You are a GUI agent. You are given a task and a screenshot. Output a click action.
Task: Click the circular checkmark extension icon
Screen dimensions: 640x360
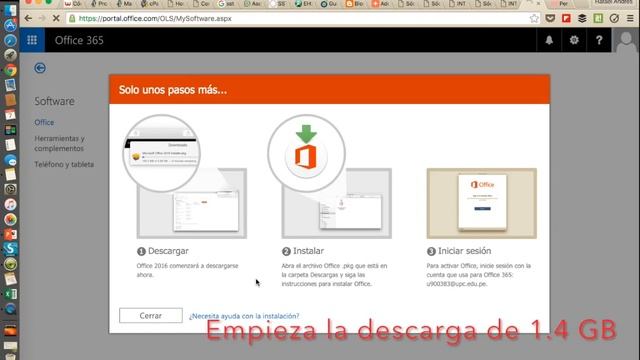[614, 18]
